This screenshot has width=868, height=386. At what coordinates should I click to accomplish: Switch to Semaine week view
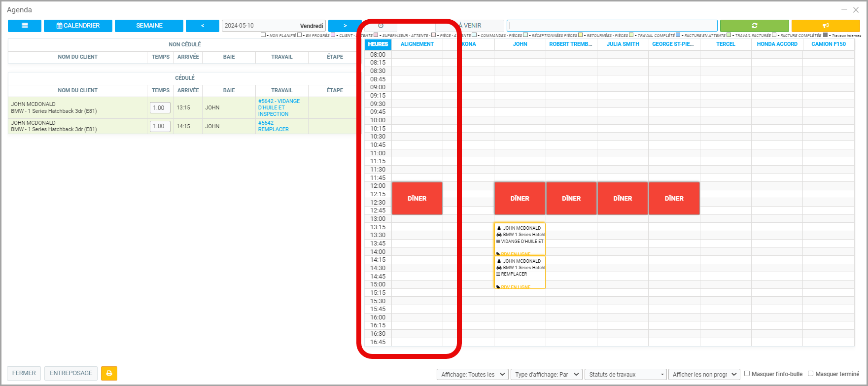[149, 26]
